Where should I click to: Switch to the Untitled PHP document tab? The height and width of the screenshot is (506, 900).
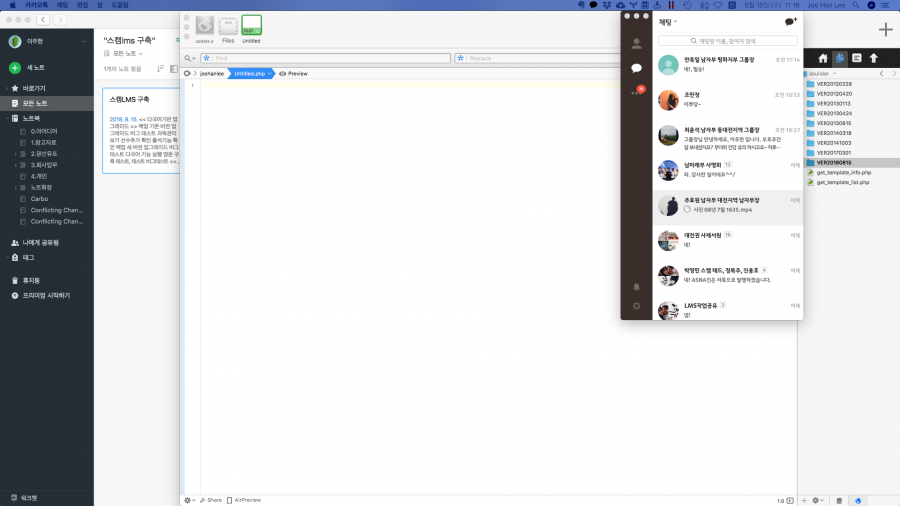pos(251,29)
